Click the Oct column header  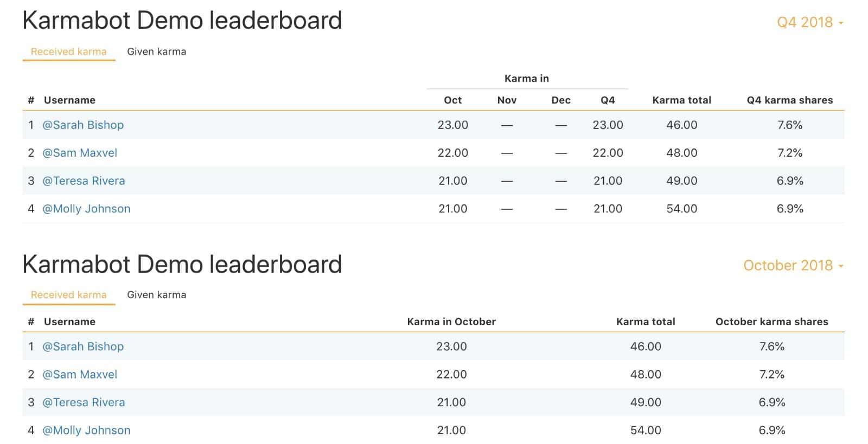tap(452, 100)
